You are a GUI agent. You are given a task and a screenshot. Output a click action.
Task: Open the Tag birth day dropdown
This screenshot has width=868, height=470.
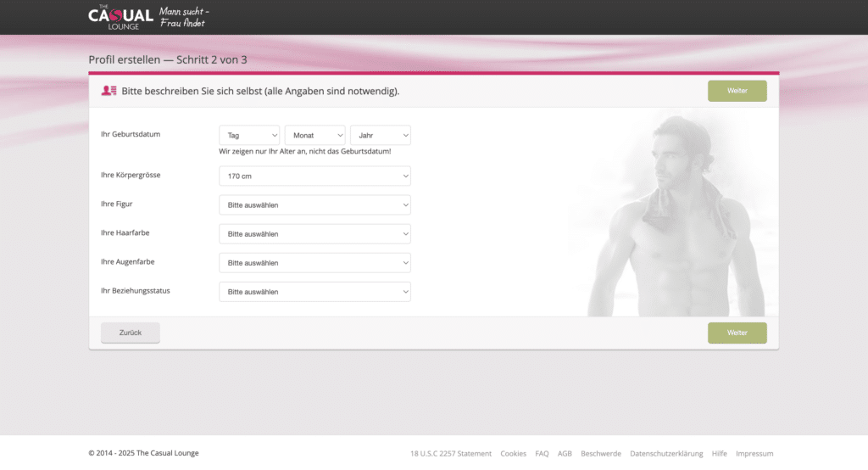click(249, 135)
